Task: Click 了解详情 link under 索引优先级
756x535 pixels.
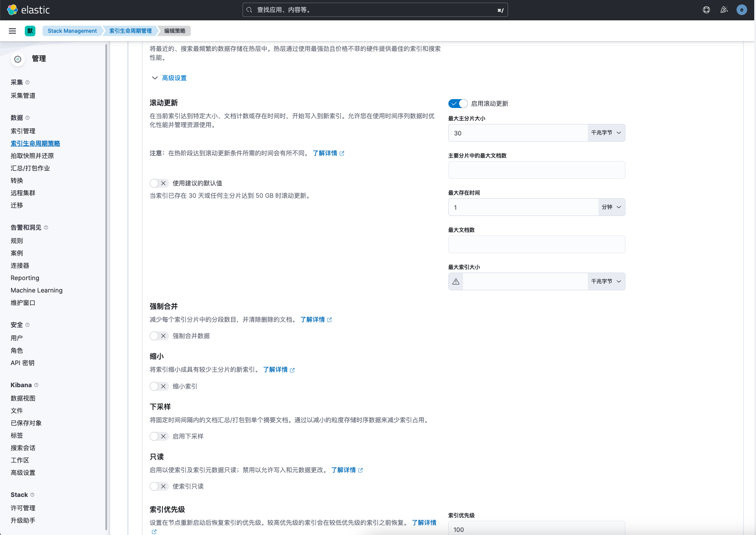Action: (424, 523)
